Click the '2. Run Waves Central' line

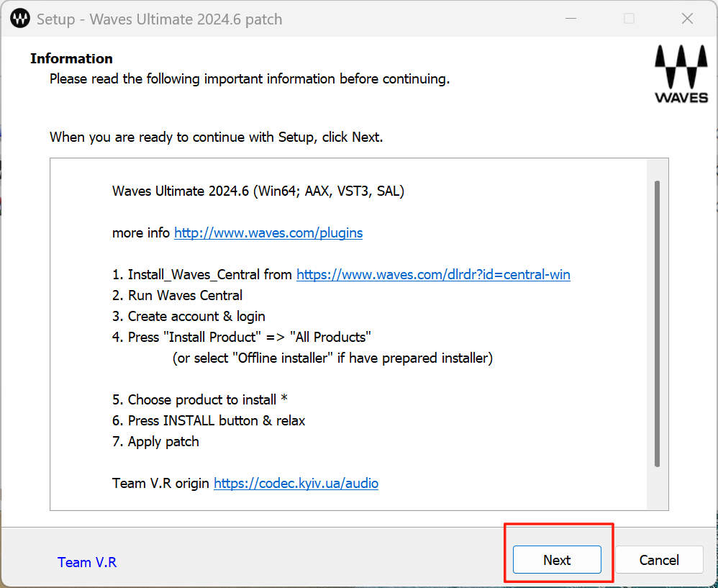pos(177,295)
